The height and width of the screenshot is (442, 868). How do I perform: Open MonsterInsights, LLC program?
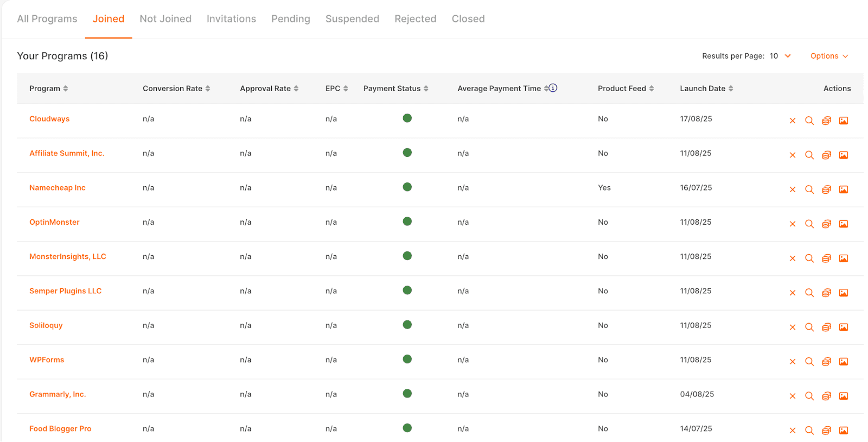tap(68, 256)
